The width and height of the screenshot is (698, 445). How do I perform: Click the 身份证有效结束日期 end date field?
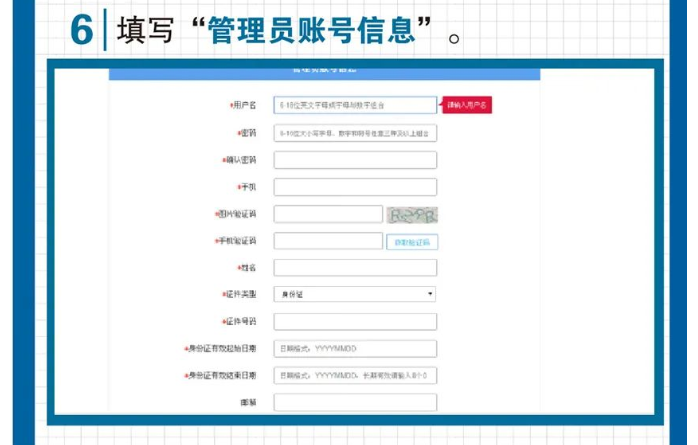click(354, 376)
